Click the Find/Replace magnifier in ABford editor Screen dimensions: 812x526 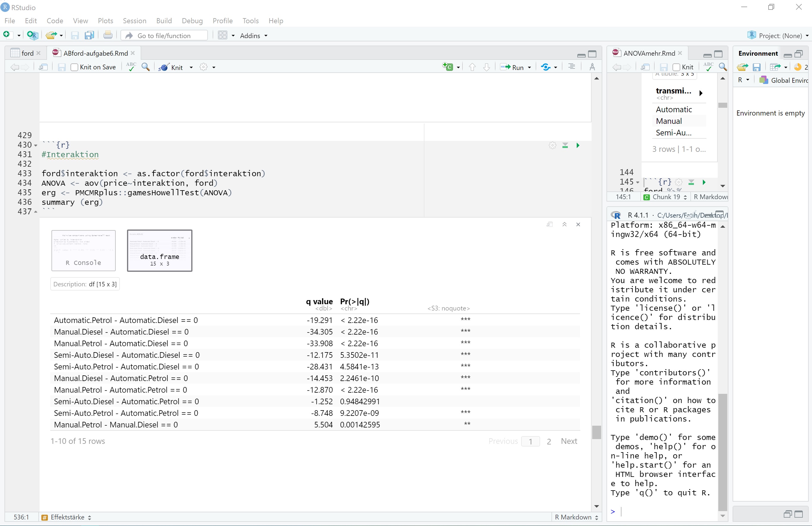[146, 67]
